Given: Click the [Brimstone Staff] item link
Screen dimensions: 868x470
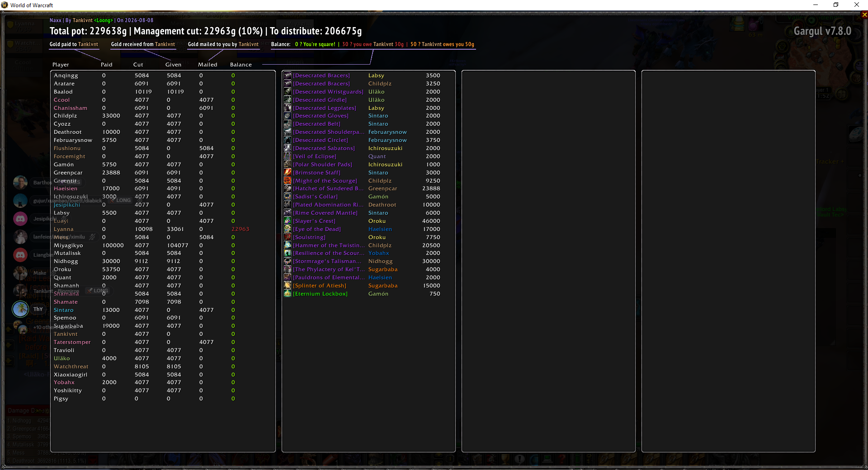Looking at the screenshot, I should (317, 173).
